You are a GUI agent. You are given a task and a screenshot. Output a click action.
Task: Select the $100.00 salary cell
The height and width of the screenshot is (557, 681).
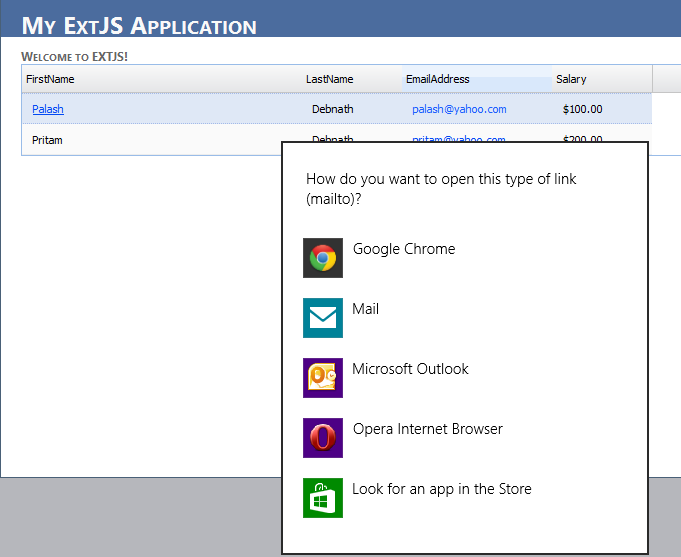click(x=582, y=109)
